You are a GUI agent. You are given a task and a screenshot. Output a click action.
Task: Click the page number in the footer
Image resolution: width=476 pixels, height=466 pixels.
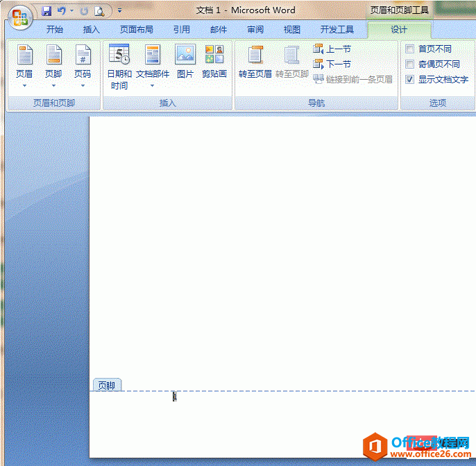pyautogui.click(x=175, y=397)
